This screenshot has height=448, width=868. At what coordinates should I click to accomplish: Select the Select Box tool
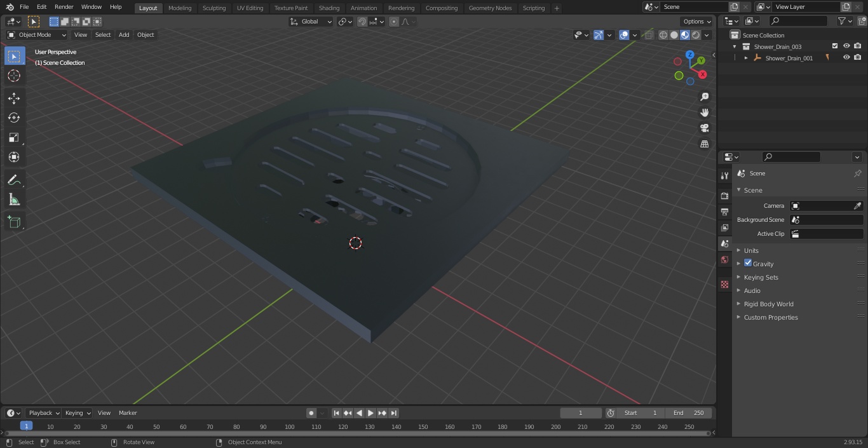pos(14,56)
